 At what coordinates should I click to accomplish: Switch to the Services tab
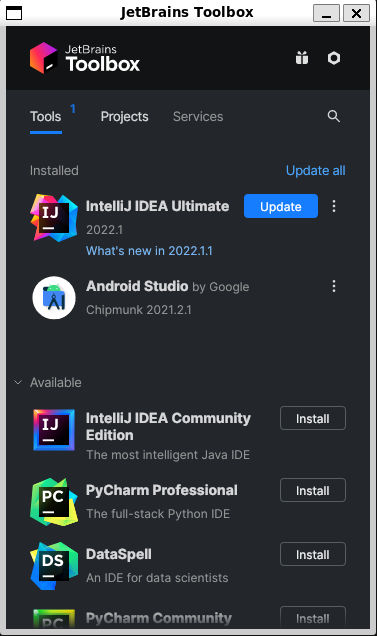click(x=198, y=116)
